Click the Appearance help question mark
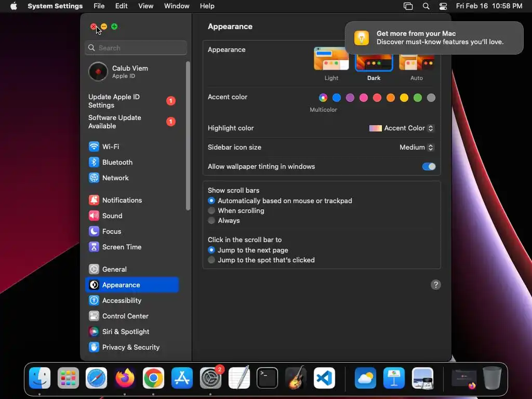The image size is (532, 399). [436, 285]
